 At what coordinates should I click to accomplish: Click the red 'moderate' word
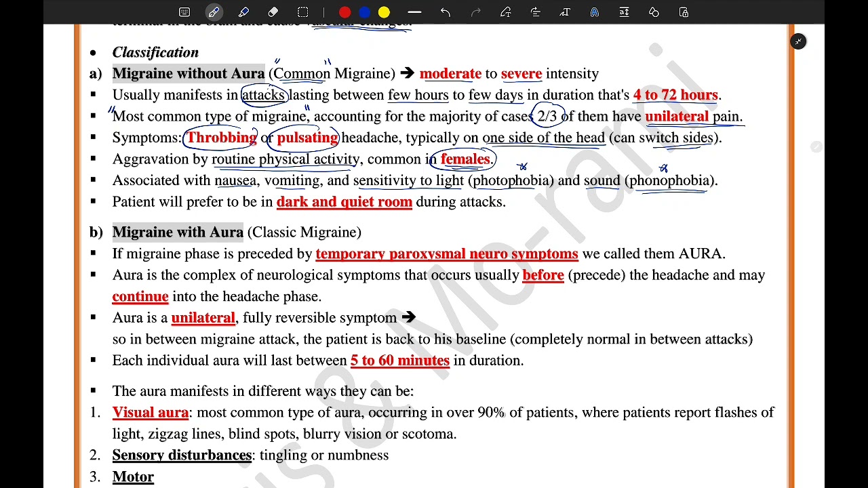pos(450,73)
